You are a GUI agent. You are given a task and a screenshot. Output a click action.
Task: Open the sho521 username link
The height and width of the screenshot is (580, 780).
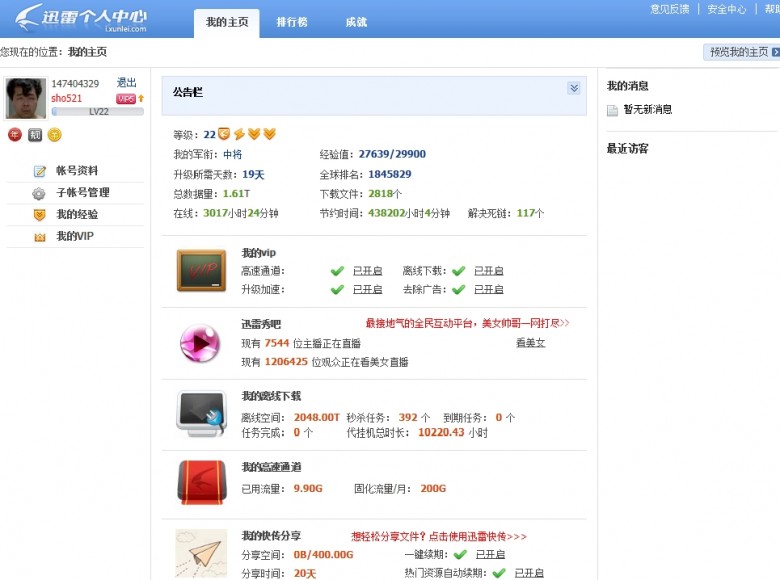[66, 98]
